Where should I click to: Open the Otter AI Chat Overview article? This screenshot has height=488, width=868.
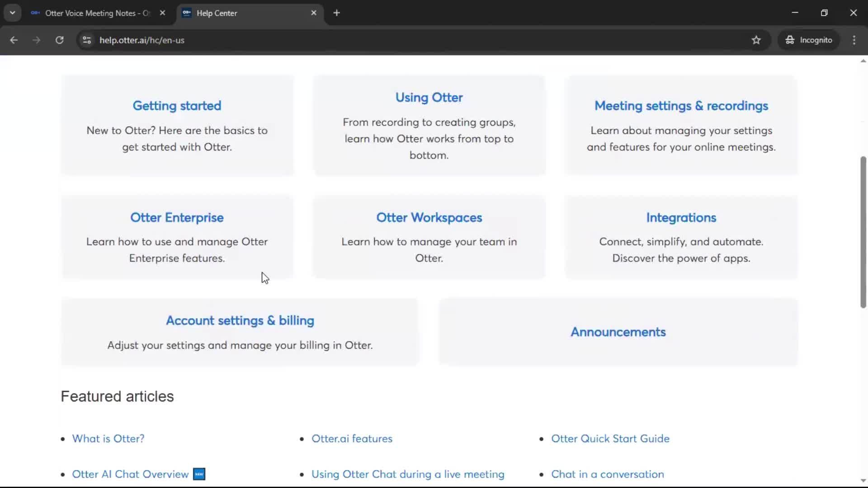[x=130, y=474]
